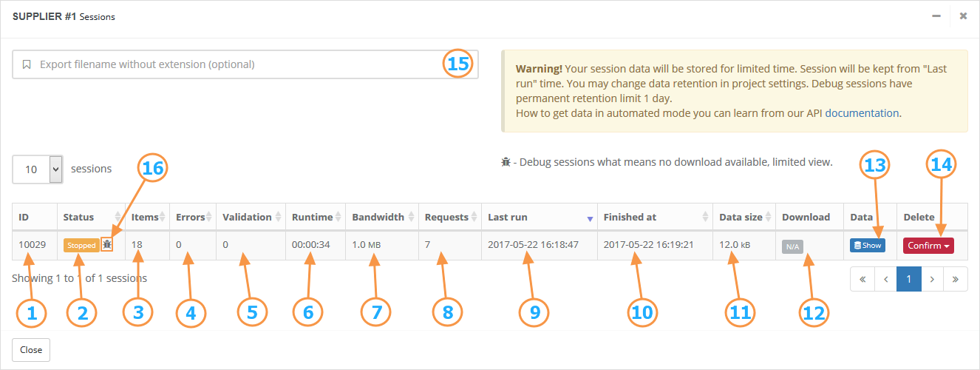Select page 1 in pagination
This screenshot has width=980, height=370.
pos(909,280)
